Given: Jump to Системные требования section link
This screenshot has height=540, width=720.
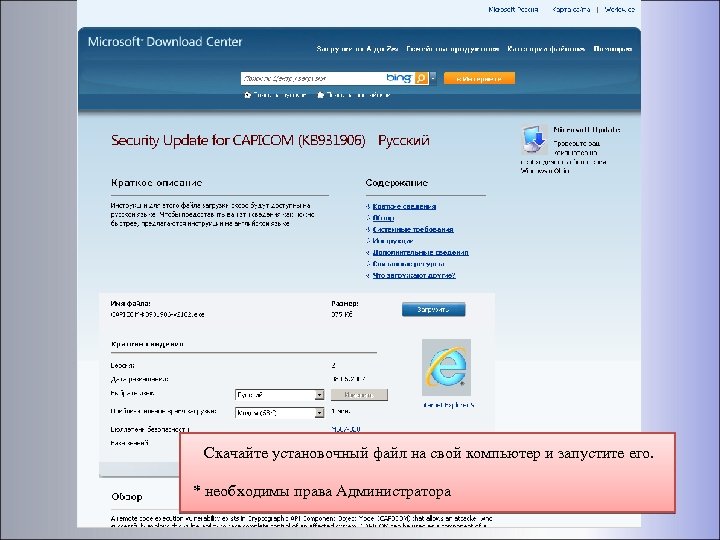Looking at the screenshot, I should point(413,230).
